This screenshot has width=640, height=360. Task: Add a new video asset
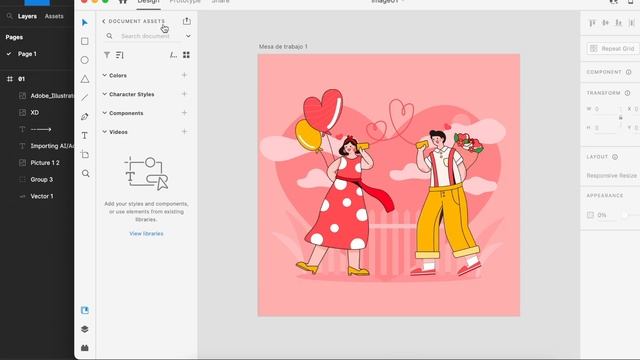tap(184, 131)
